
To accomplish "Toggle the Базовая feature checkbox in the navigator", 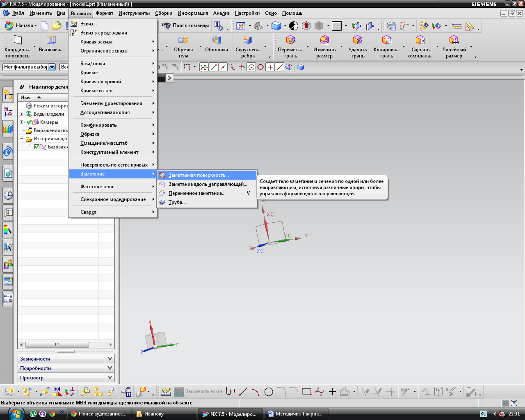I will [37, 147].
